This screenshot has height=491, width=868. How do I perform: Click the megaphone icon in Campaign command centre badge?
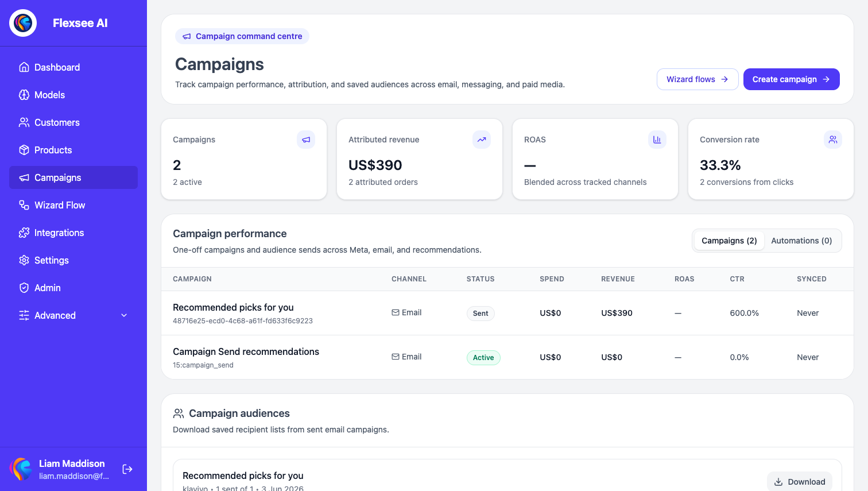click(x=187, y=36)
